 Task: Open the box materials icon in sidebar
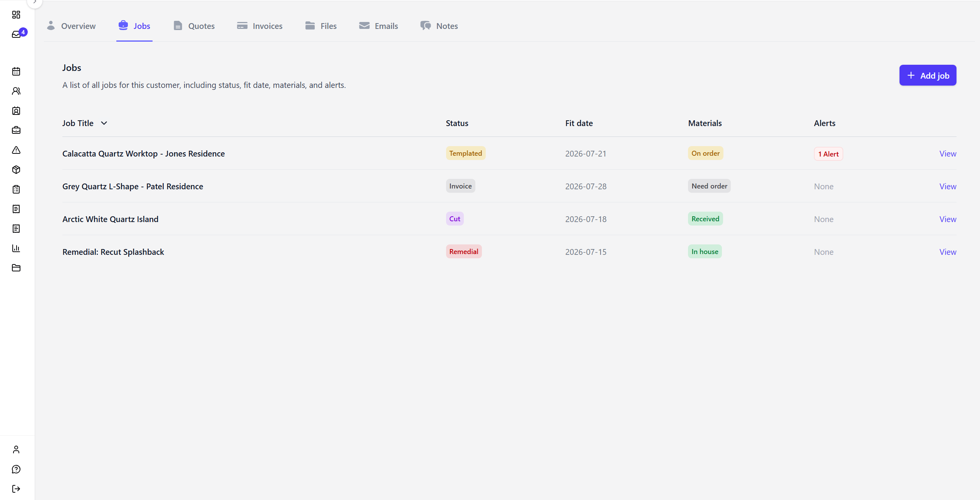(16, 170)
